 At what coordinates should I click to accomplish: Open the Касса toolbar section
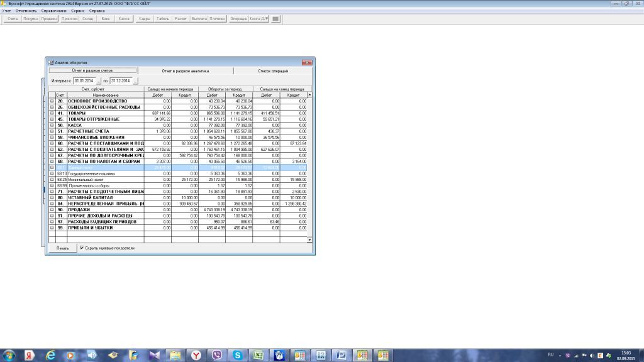coord(124,19)
